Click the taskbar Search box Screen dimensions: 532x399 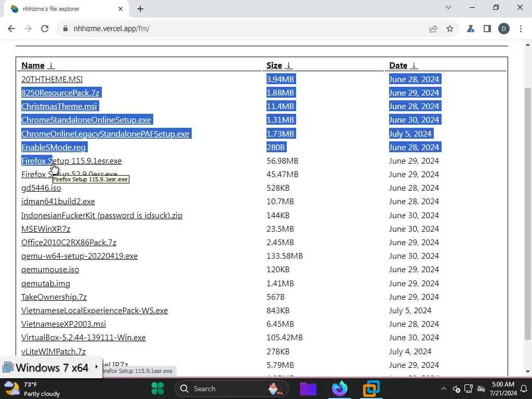coord(231,389)
